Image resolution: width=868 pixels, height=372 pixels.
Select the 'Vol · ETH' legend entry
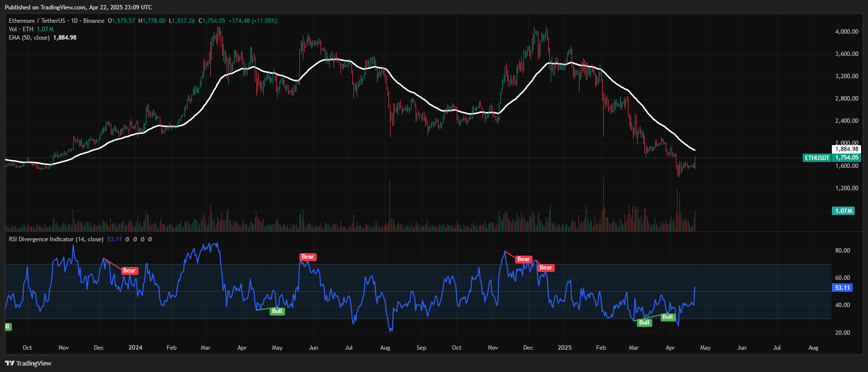click(x=21, y=29)
